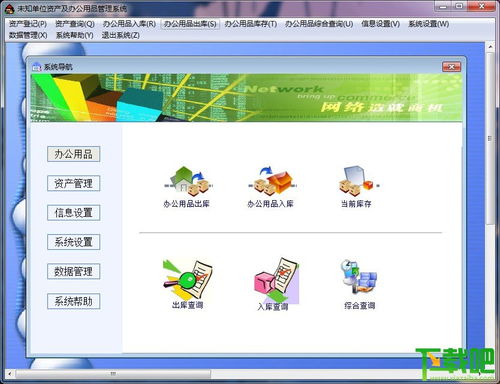Minimize the main application window
Screen dimensions: 500x384
443,6
